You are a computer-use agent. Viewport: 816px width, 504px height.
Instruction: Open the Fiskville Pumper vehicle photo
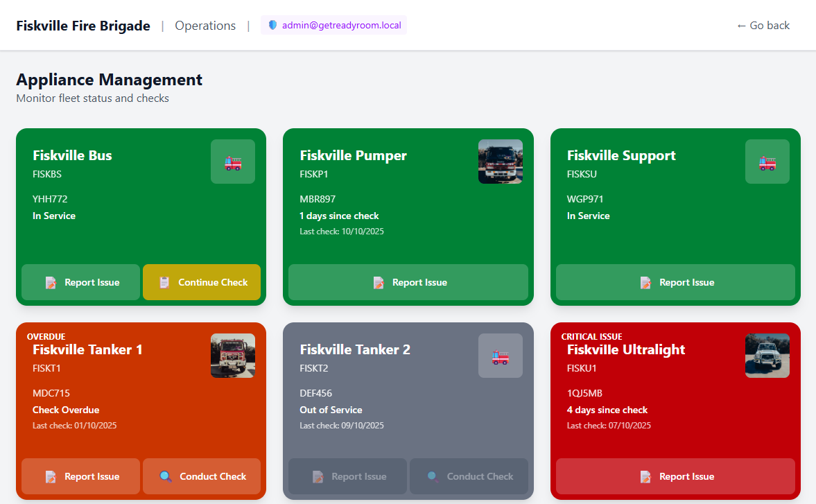pos(500,162)
